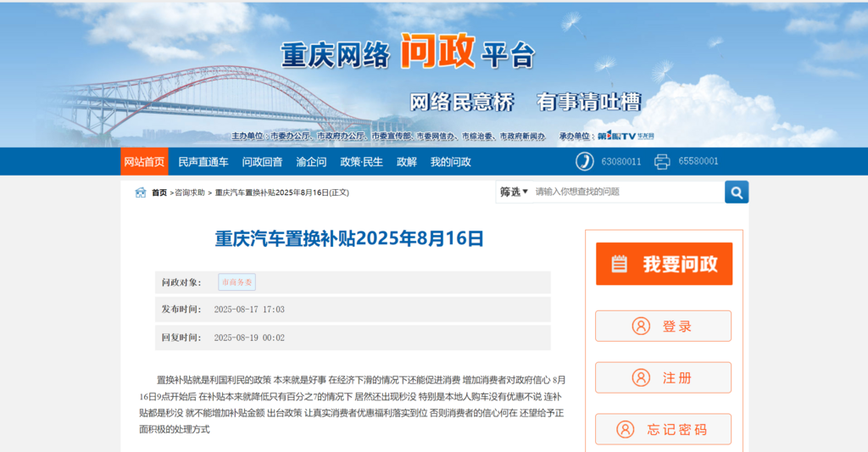This screenshot has width=868, height=452.
Task: Go to the 网站首页 tab
Action: [144, 162]
